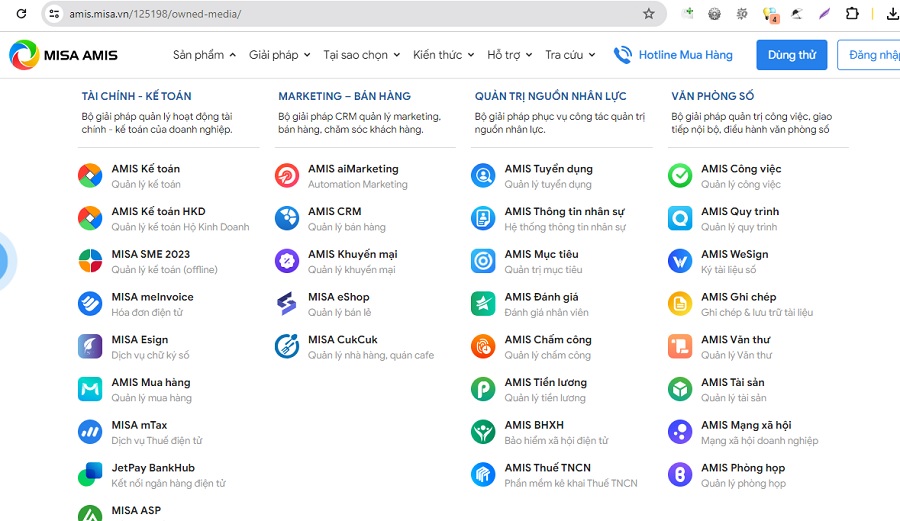Viewport: 900px width, 521px height.
Task: Click the AMIS Kế toán product icon
Action: [90, 176]
